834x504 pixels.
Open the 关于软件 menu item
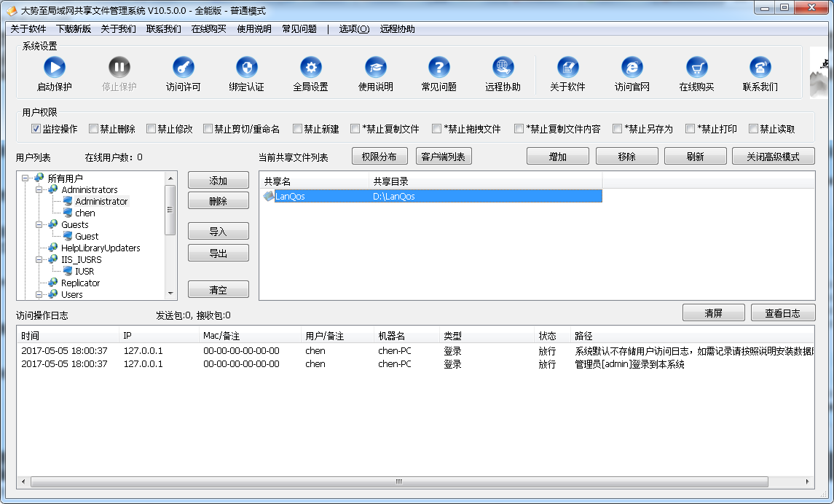click(x=28, y=29)
